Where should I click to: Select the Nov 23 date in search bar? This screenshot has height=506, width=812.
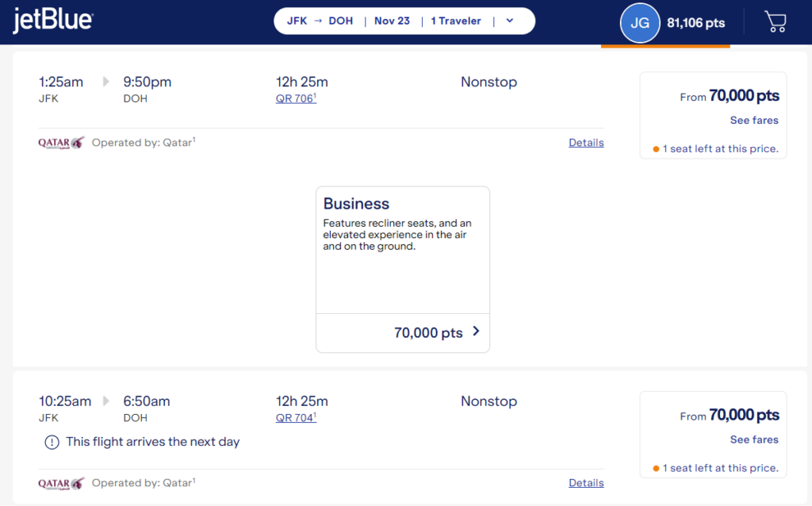coord(392,21)
